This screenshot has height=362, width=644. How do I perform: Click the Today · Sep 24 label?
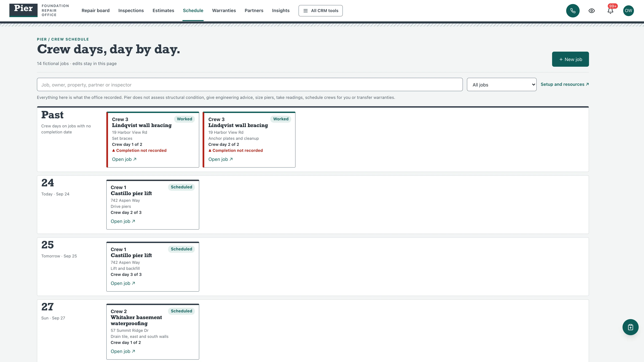[x=55, y=194]
